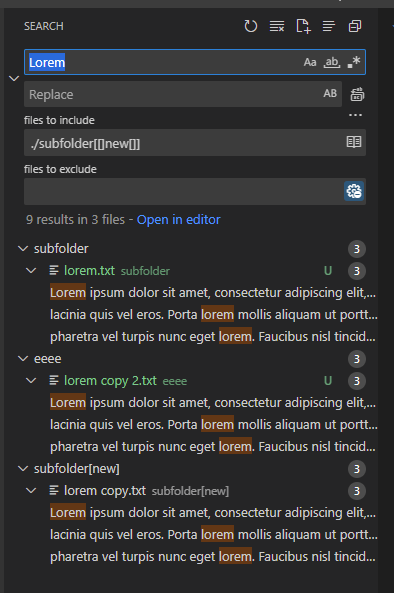The height and width of the screenshot is (593, 394).
Task: Click count badge on subfolder group
Action: click(357, 249)
